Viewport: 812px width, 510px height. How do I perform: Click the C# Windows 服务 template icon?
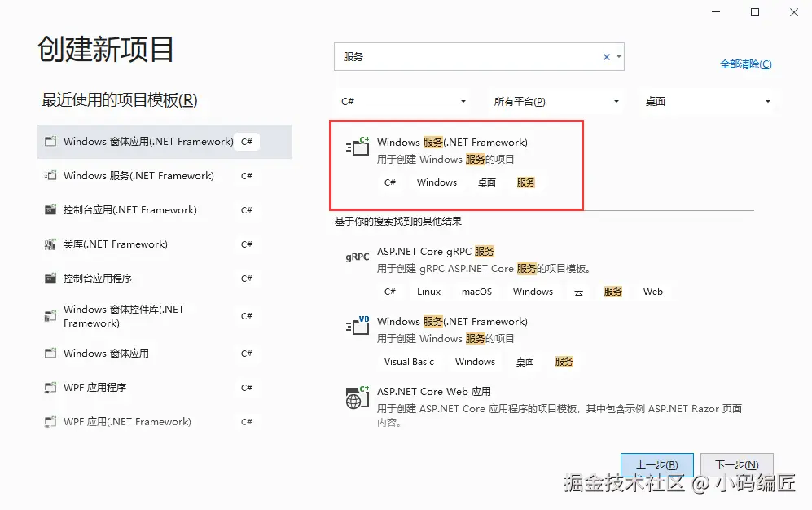[x=358, y=147]
